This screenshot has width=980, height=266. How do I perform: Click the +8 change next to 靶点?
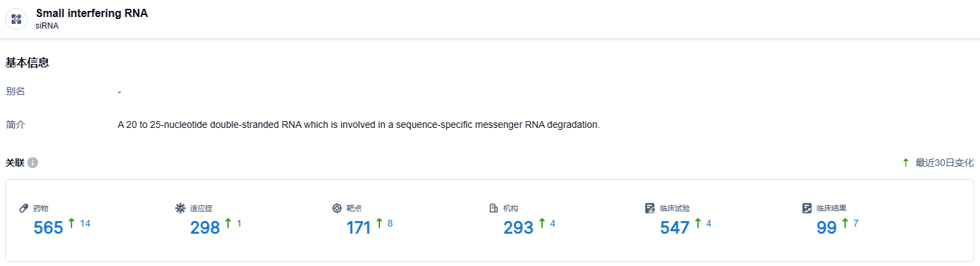390,223
